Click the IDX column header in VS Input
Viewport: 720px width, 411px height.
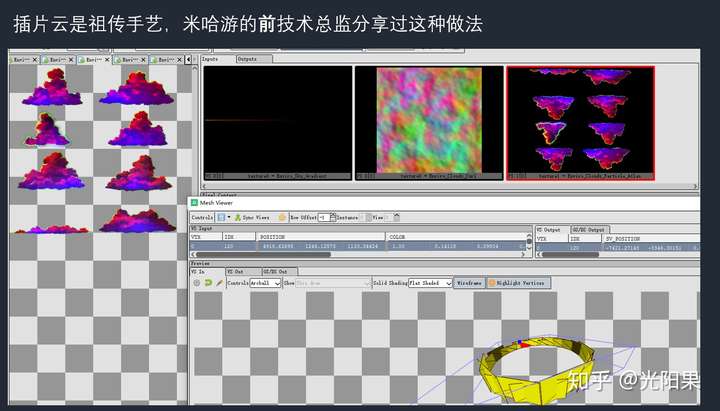pos(239,237)
